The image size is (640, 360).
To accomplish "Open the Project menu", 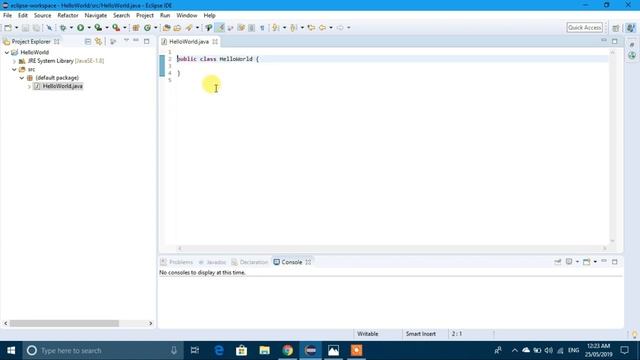I will coord(145,16).
